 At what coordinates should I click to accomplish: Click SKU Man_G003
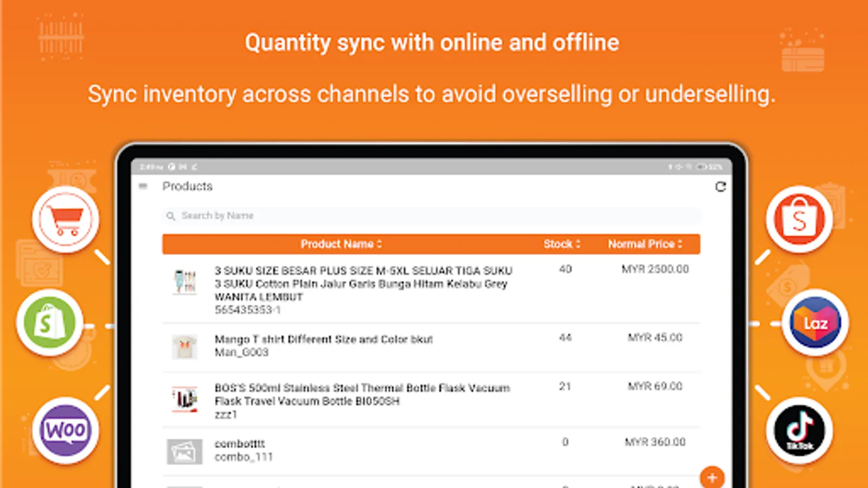241,352
